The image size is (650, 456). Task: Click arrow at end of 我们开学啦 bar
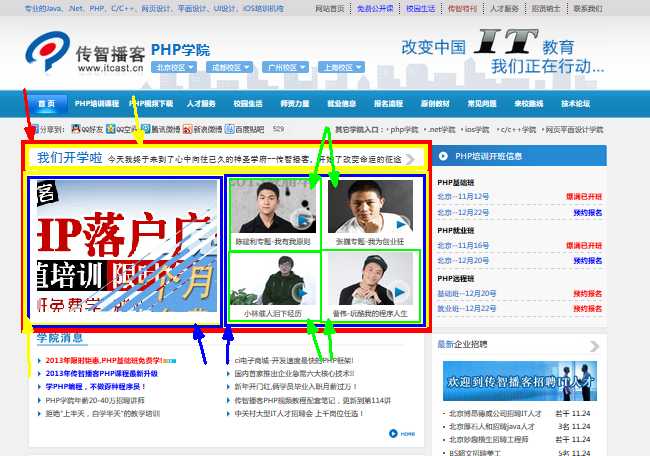pyautogui.click(x=410, y=159)
